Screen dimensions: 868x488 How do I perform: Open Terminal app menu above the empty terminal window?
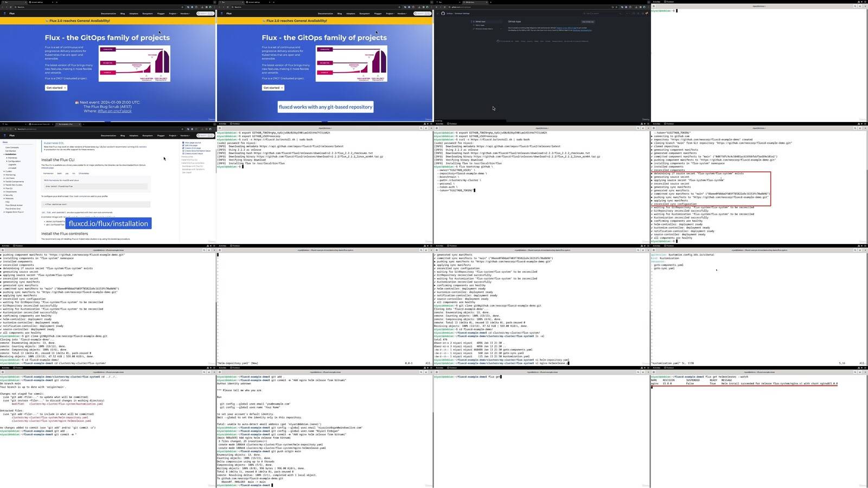point(669,2)
